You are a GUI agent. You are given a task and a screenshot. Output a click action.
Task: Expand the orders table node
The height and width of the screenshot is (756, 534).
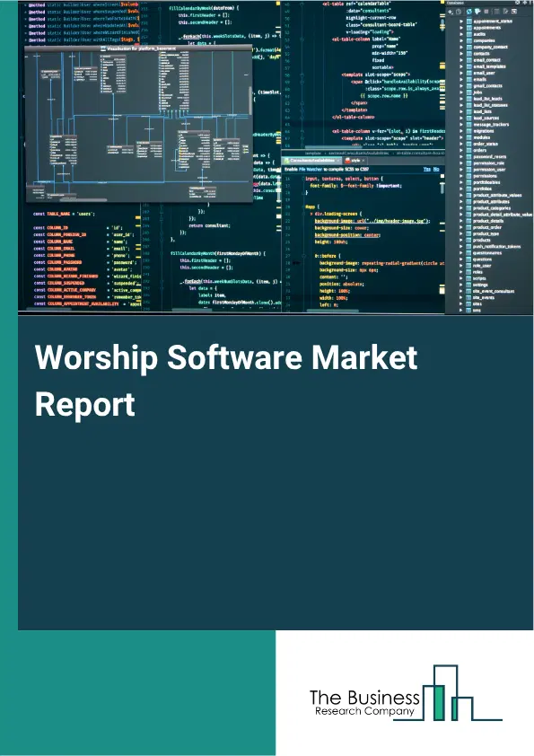[x=461, y=150]
